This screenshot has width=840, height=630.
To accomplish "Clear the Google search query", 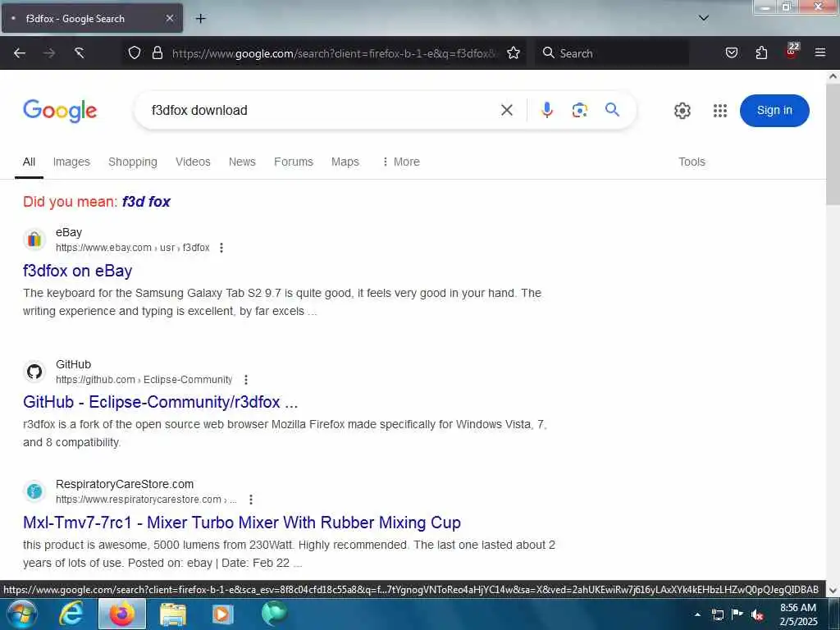I will click(507, 111).
